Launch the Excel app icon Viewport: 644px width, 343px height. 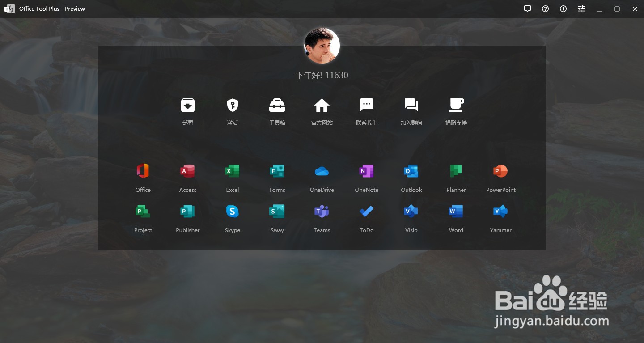click(x=233, y=171)
